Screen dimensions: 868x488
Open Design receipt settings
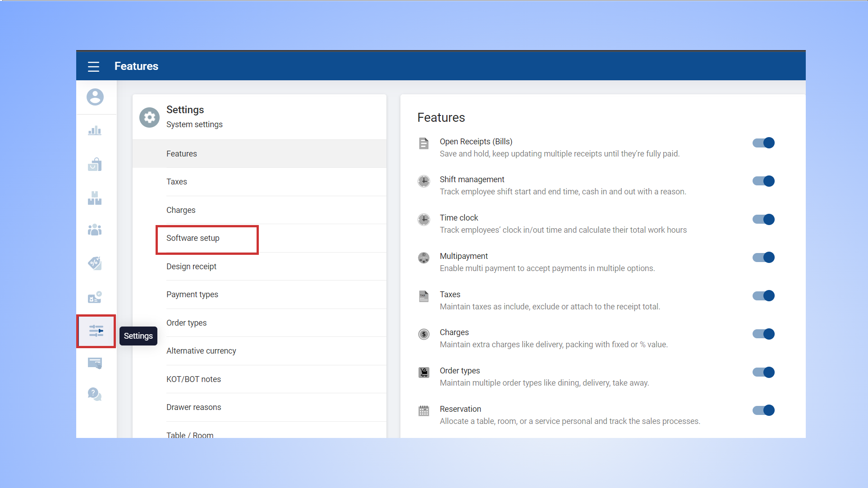click(x=191, y=267)
